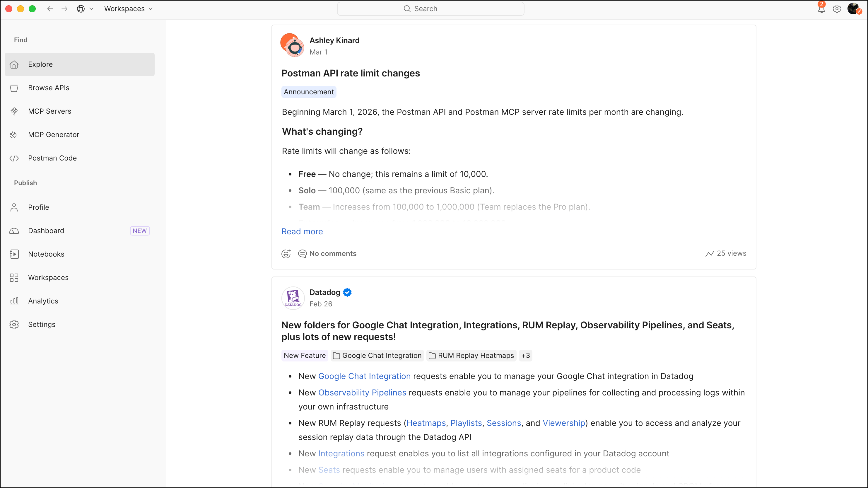Open MCP Generator page
This screenshot has width=868, height=488.
[80, 135]
